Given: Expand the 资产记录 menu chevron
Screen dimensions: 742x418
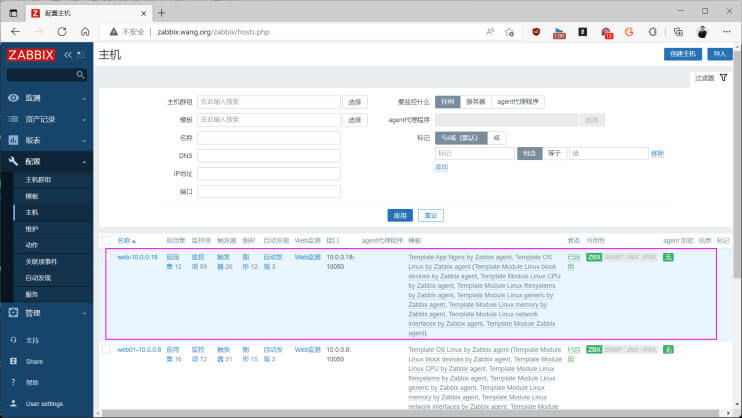Looking at the screenshot, I should tap(84, 120).
